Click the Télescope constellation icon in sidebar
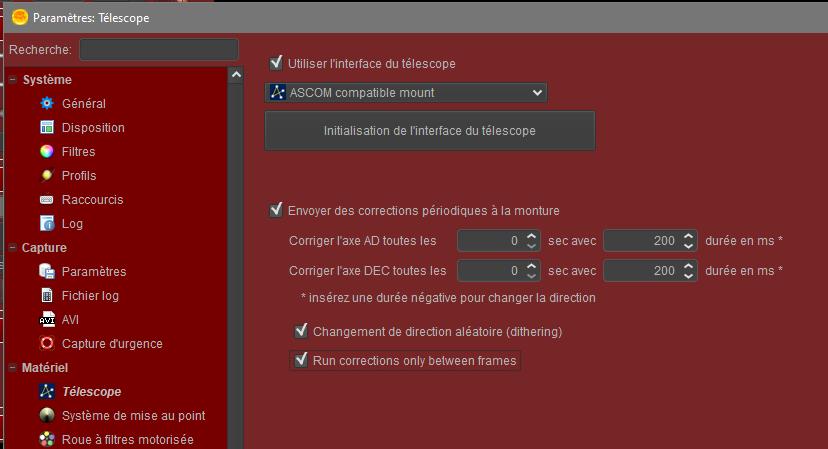 tap(47, 391)
